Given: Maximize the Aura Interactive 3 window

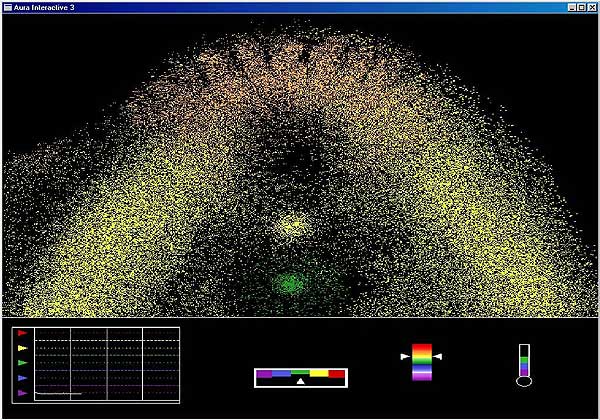Looking at the screenshot, I should (x=581, y=7).
